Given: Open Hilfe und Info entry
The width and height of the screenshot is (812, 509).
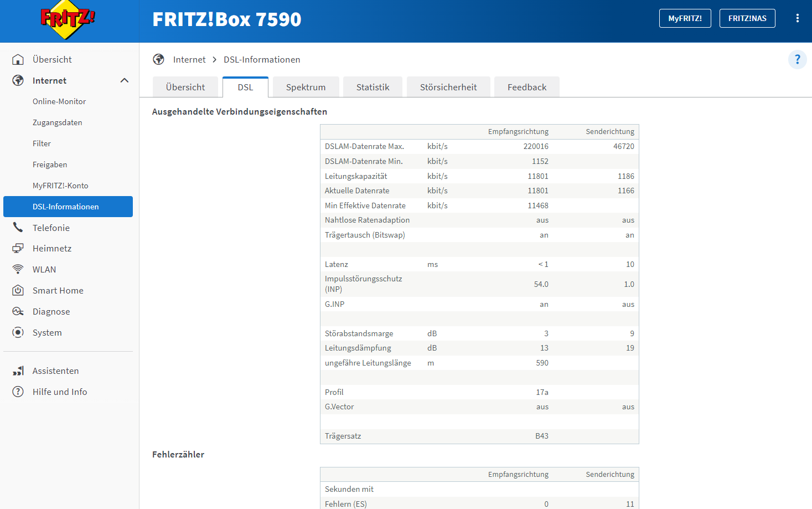Looking at the screenshot, I should pos(60,392).
